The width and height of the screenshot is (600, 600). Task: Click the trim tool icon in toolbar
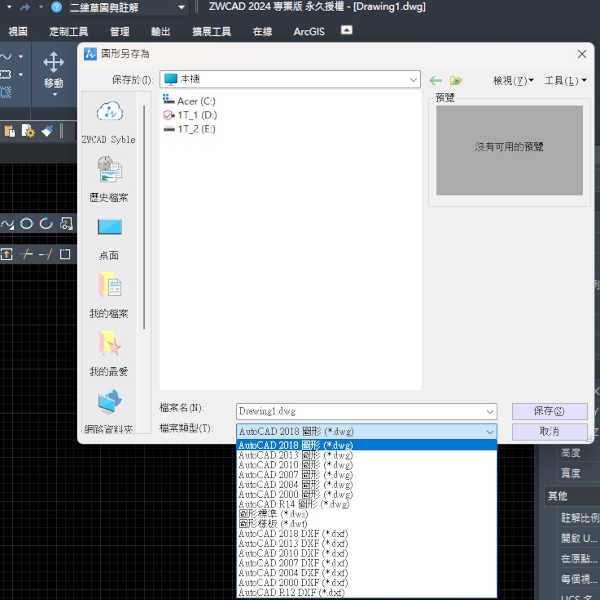point(27,254)
